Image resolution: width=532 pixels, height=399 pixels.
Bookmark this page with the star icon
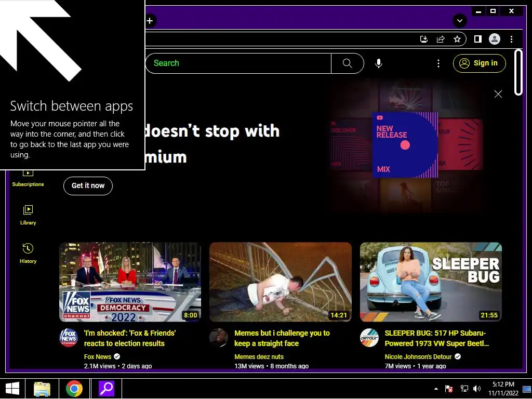[x=457, y=39]
